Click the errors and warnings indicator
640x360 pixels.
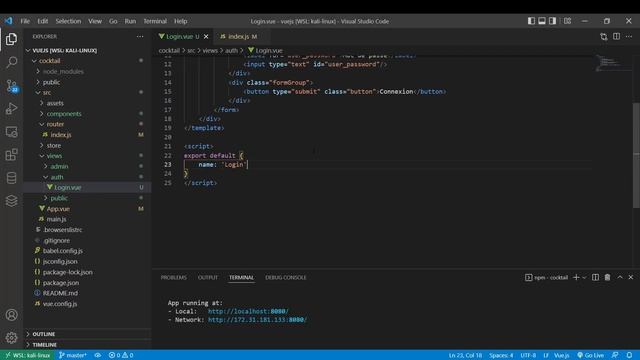pos(121,355)
